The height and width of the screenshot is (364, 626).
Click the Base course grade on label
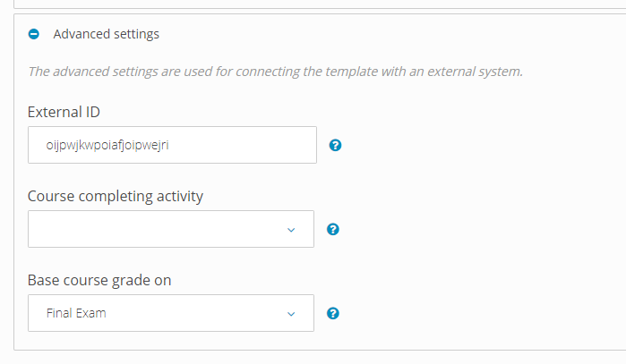pyautogui.click(x=99, y=280)
